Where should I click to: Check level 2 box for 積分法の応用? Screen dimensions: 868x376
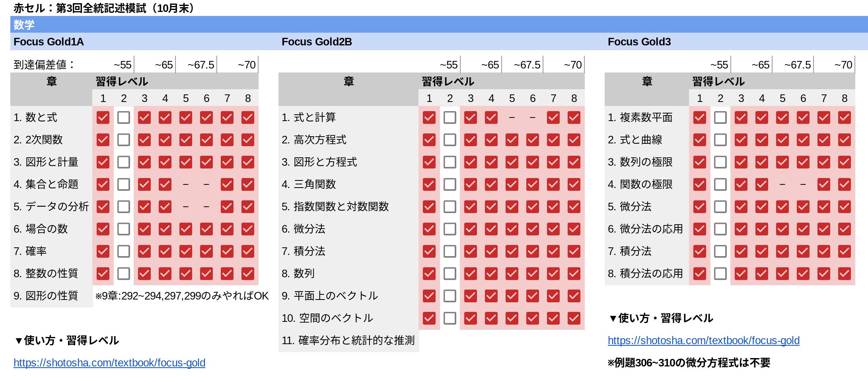click(x=720, y=274)
